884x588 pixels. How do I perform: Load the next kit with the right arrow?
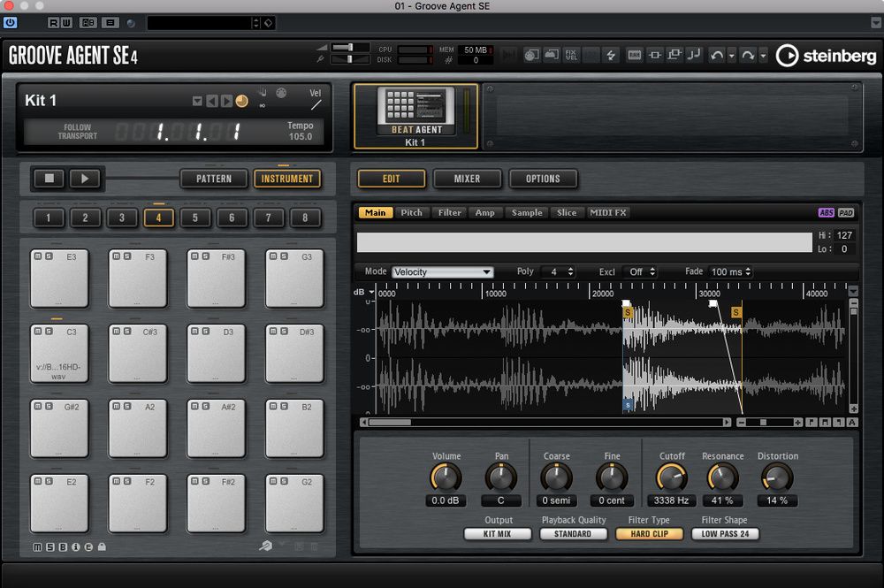click(226, 101)
